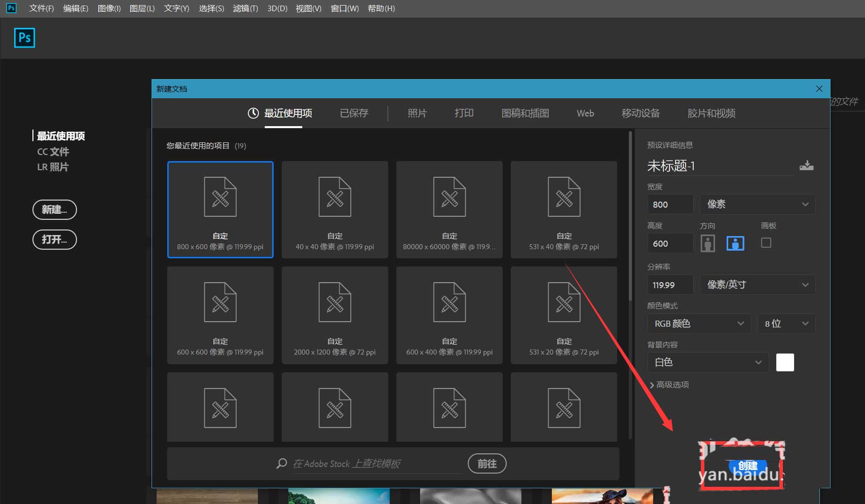Image resolution: width=865 pixels, height=504 pixels.
Task: Select the 80000 x 60000 像素 preset
Action: (449, 210)
